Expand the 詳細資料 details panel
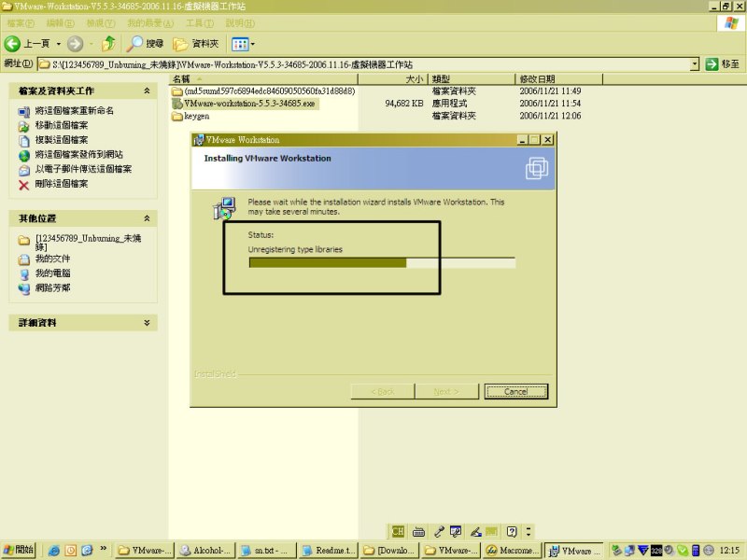This screenshot has width=747, height=560. [147, 322]
